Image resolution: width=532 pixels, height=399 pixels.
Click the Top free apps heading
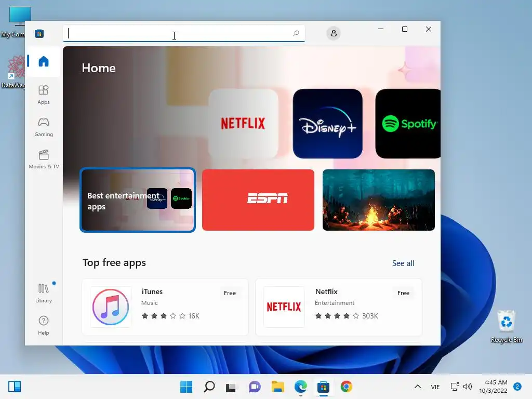point(114,262)
